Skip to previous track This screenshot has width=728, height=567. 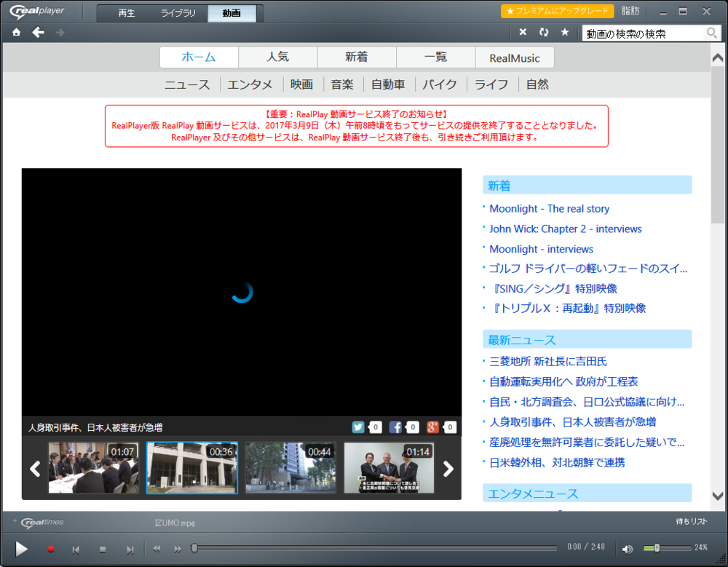pyautogui.click(x=76, y=550)
